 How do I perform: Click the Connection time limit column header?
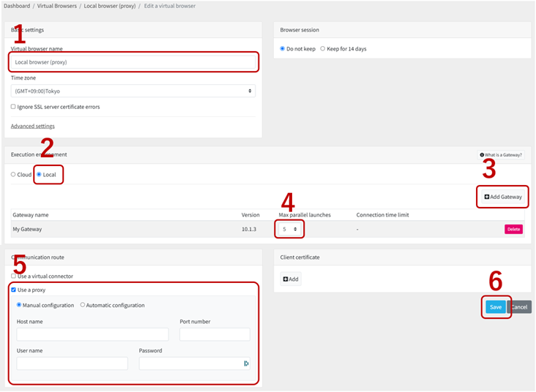(382, 215)
